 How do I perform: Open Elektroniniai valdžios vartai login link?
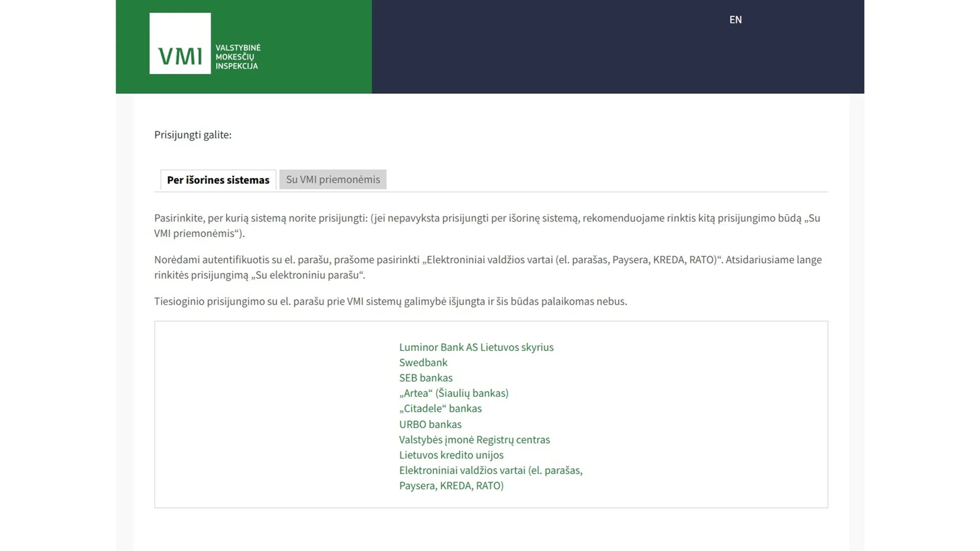click(x=490, y=470)
